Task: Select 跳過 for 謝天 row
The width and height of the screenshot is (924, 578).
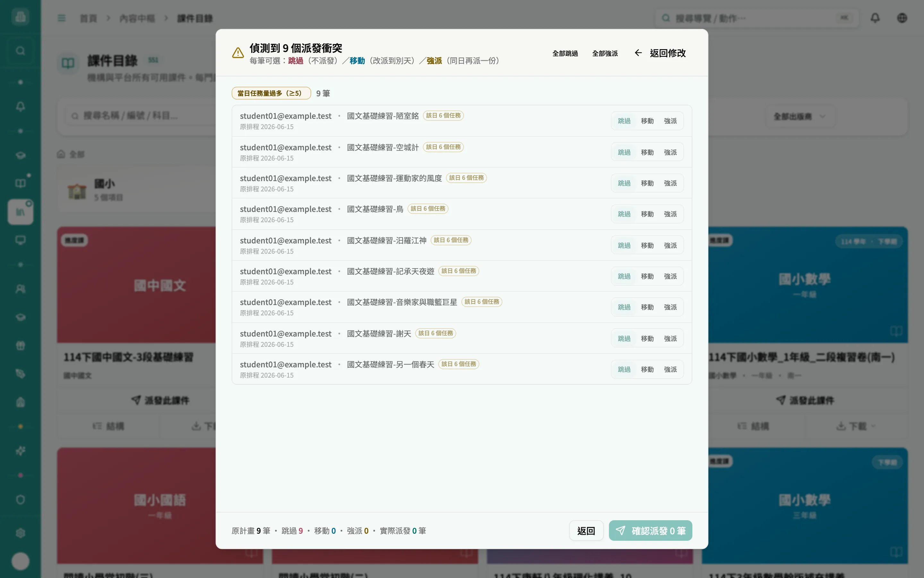Action: click(624, 339)
